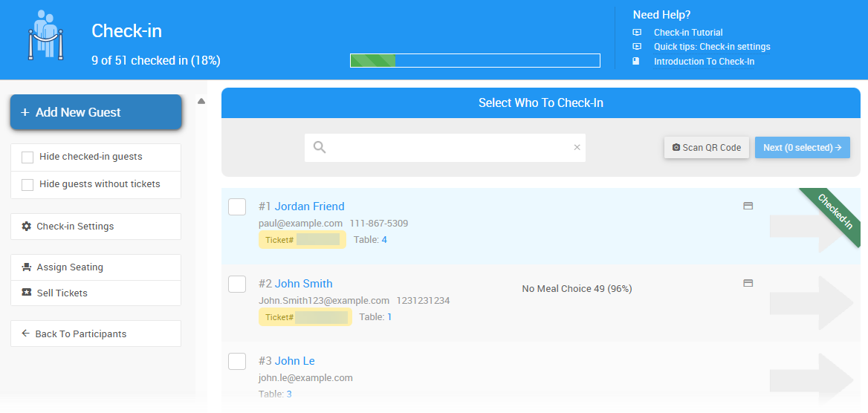Image resolution: width=868 pixels, height=413 pixels.
Task: Select the checkbox for Jordan Friend
Action: [237, 206]
